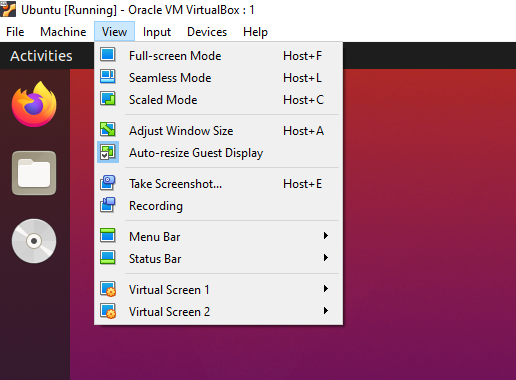Select Seamless Mode entry
The height and width of the screenshot is (380, 516).
(219, 78)
